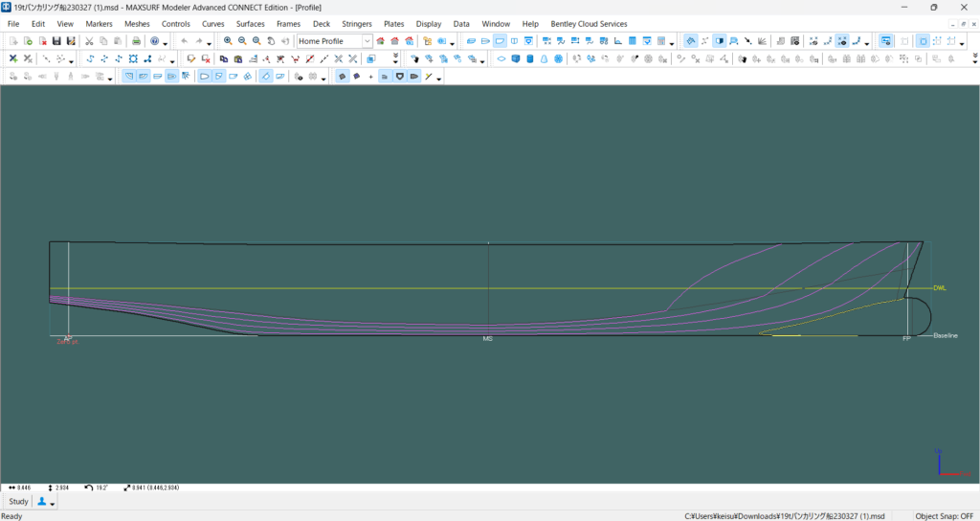Toggle Object Snap in status bar
Screen dimensions: 980x521
(944, 515)
